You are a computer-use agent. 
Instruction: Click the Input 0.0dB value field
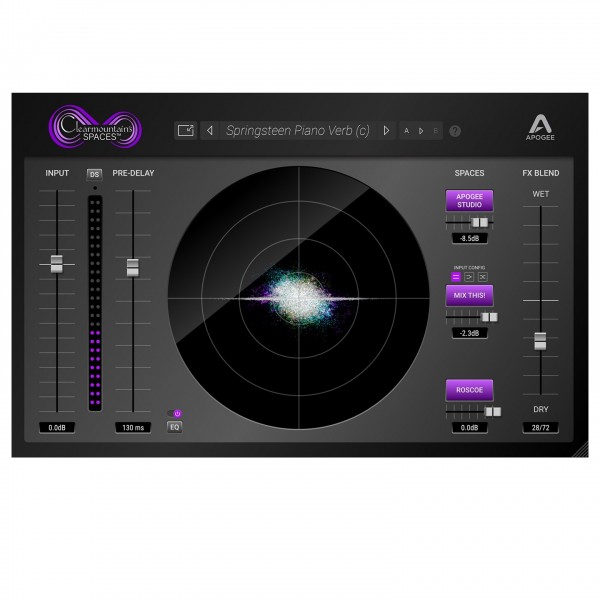pyautogui.click(x=57, y=427)
